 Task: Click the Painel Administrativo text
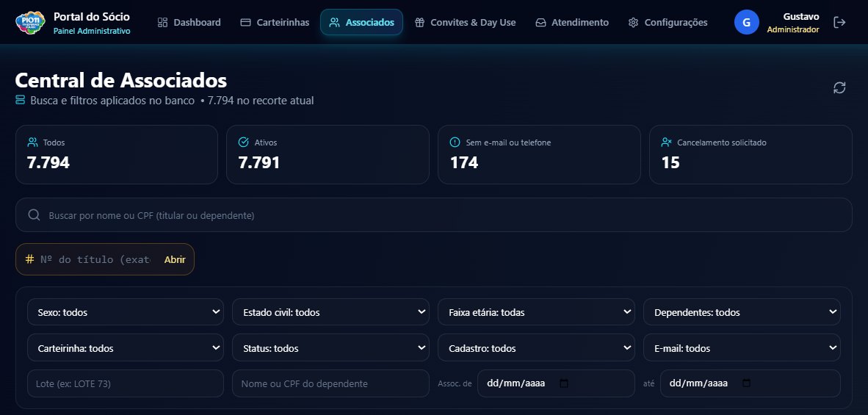[92, 31]
